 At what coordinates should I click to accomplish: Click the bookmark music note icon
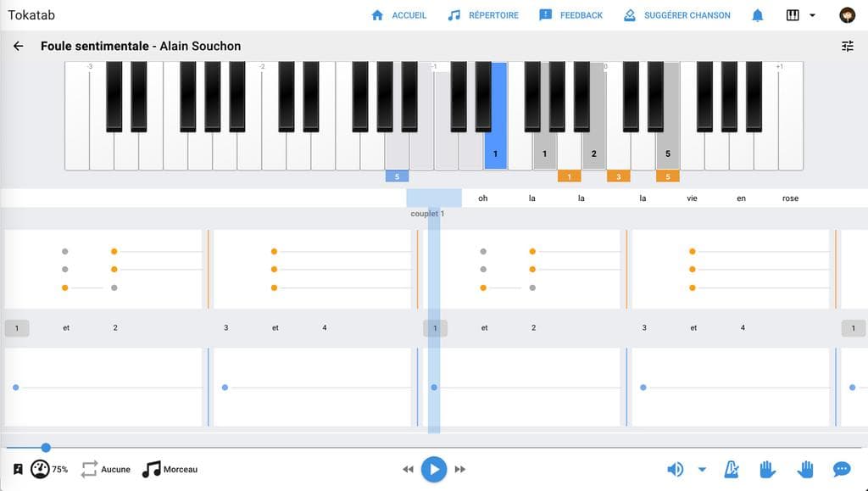coord(18,470)
